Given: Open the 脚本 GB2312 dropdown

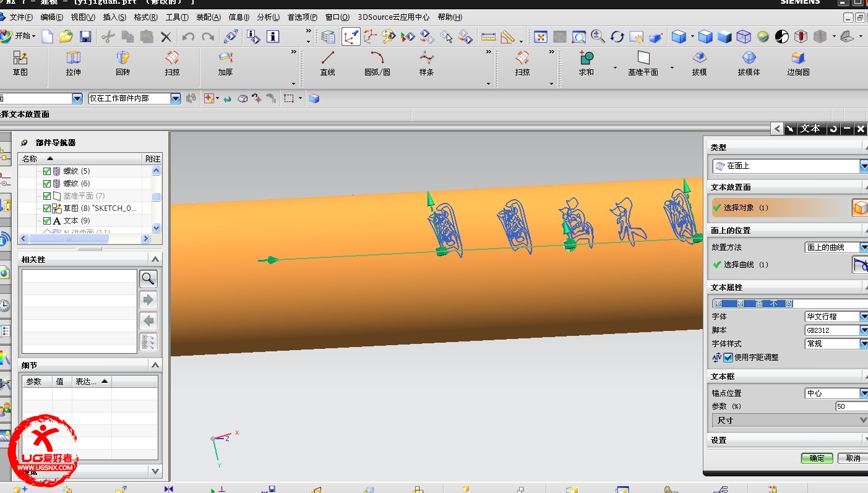Looking at the screenshot, I should click(864, 330).
